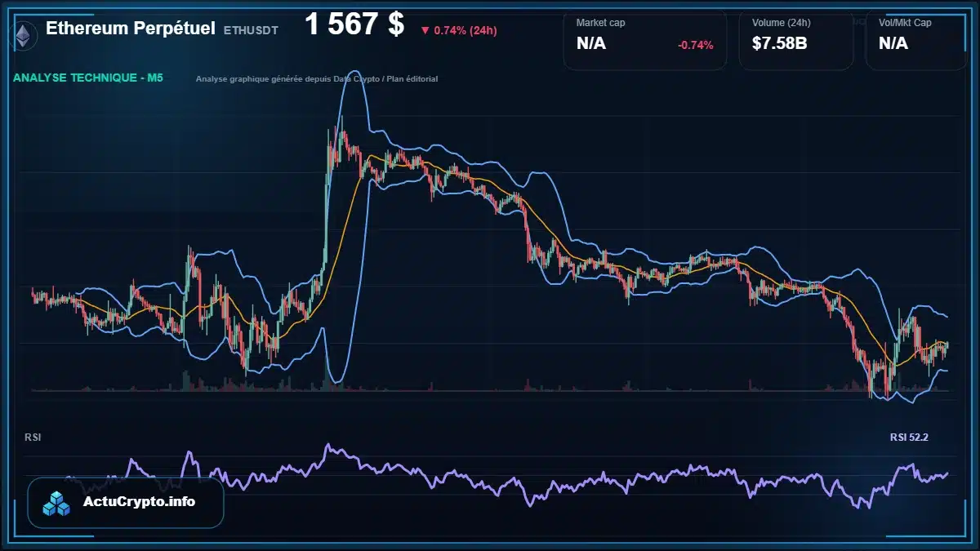Click the 1 567 $ price value
980x551 pixels.
[x=354, y=24]
